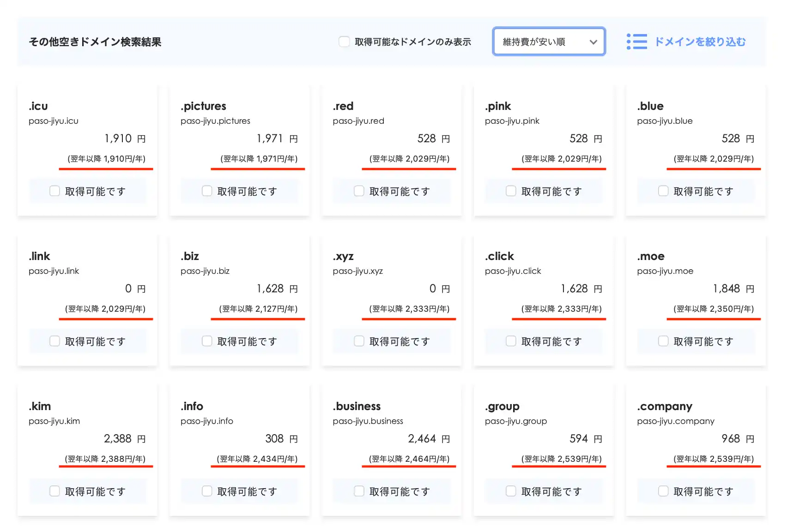Click the 1,971 円 price on .pictures

pyautogui.click(x=277, y=139)
